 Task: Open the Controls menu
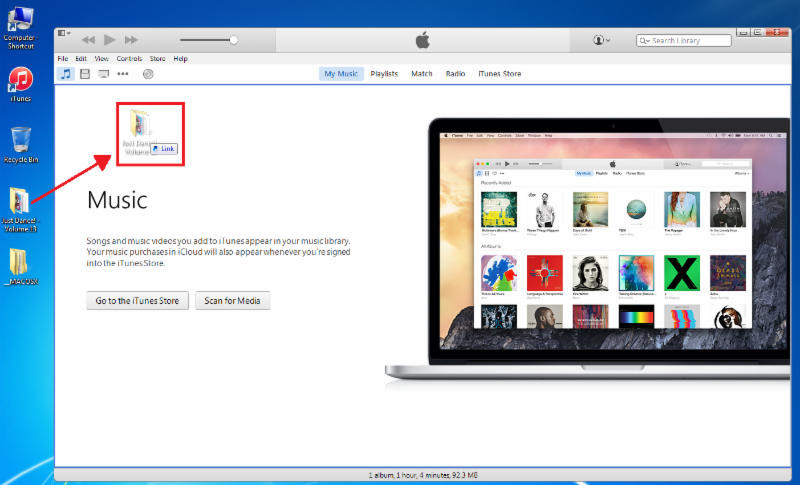[129, 59]
